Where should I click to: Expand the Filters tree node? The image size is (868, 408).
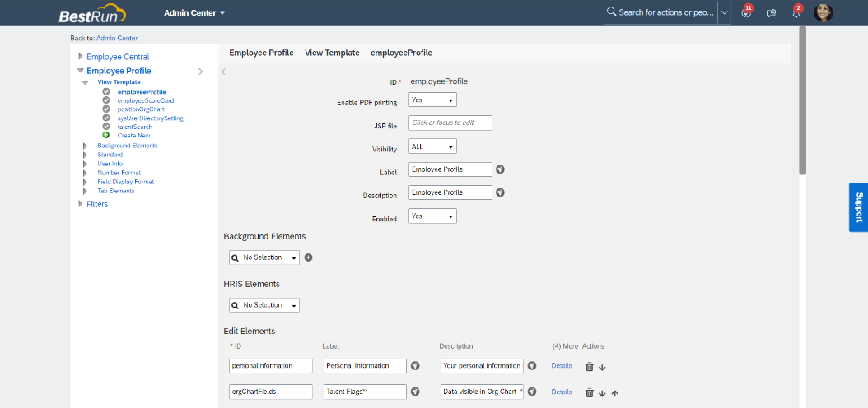coord(81,204)
